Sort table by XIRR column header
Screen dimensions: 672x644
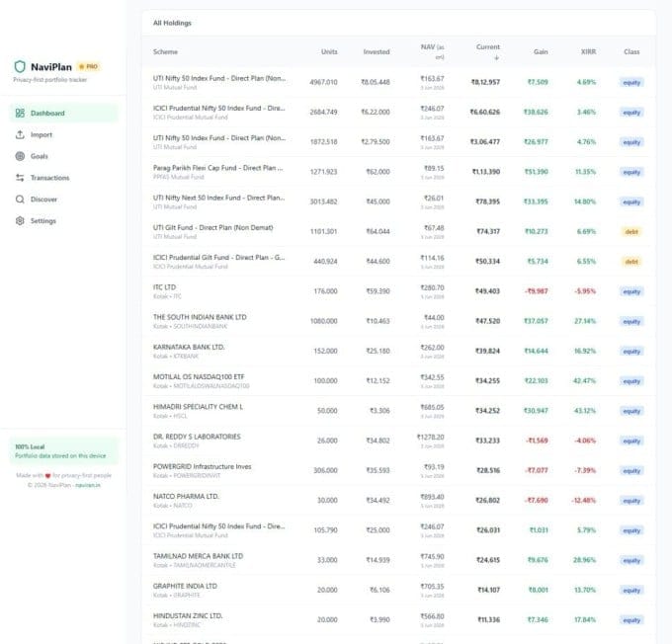click(588, 51)
